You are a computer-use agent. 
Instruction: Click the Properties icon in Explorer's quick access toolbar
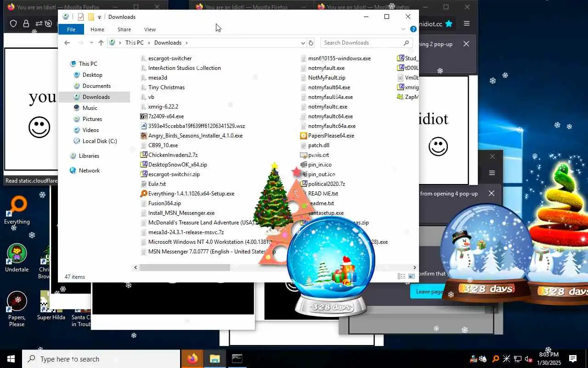coord(81,17)
